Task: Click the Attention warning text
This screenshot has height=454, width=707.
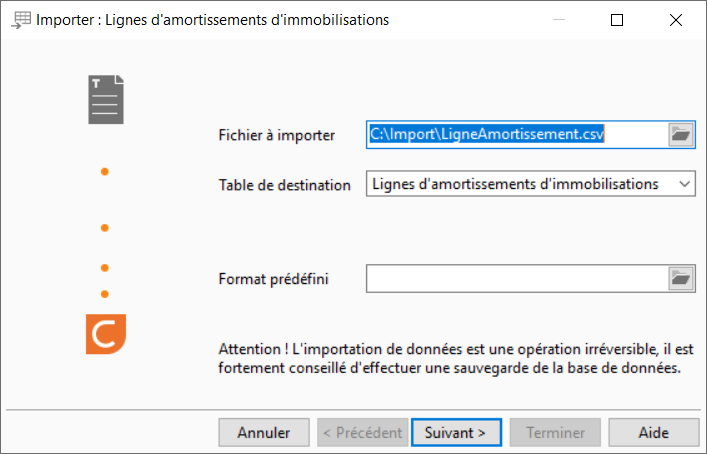Action: pyautogui.click(x=456, y=358)
